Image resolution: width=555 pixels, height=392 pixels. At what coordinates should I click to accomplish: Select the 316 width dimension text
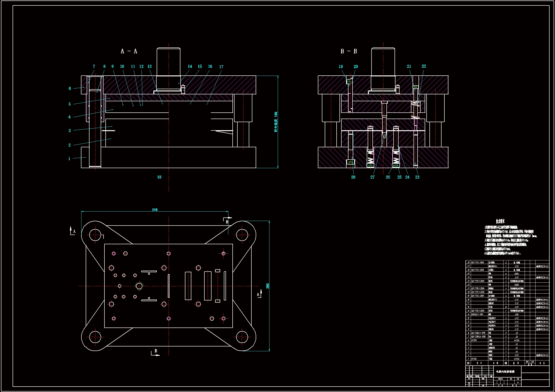155,210
